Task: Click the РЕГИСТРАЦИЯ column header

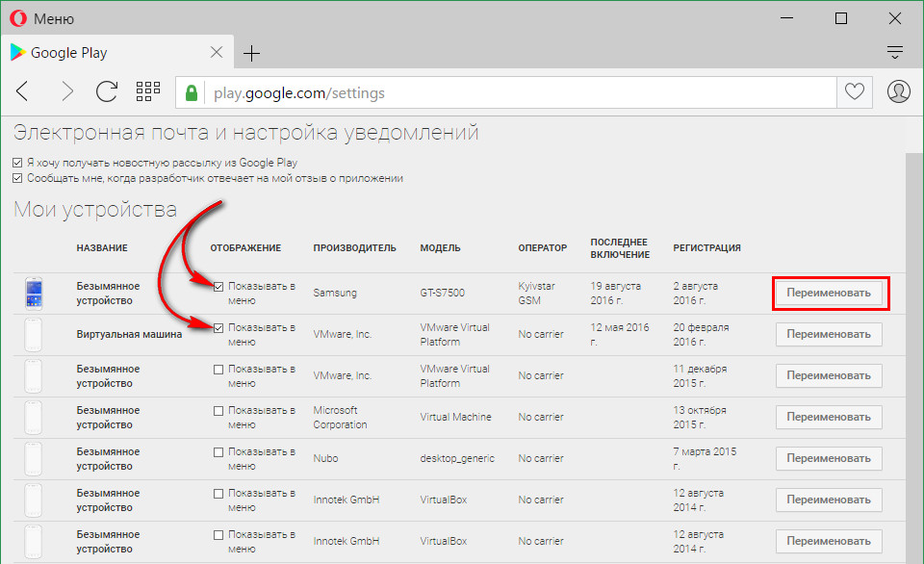Action: [x=707, y=248]
